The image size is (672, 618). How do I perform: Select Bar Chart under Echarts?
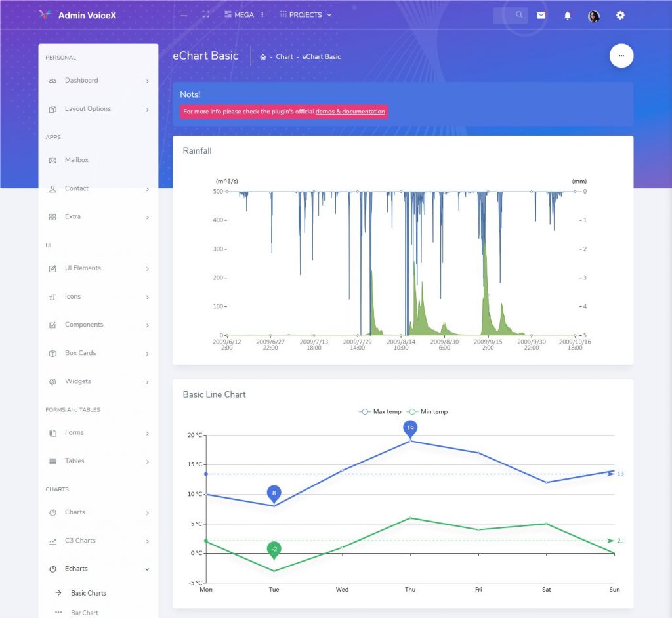coord(85,613)
